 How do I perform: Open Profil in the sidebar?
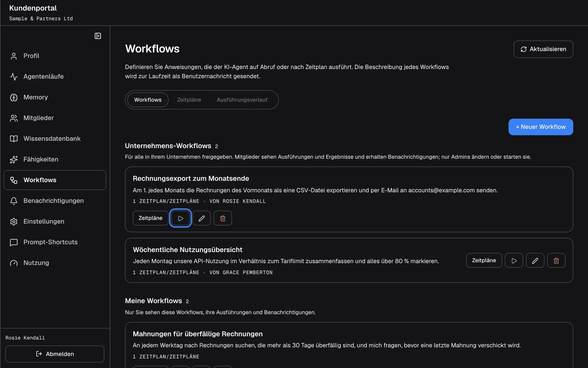[55, 56]
